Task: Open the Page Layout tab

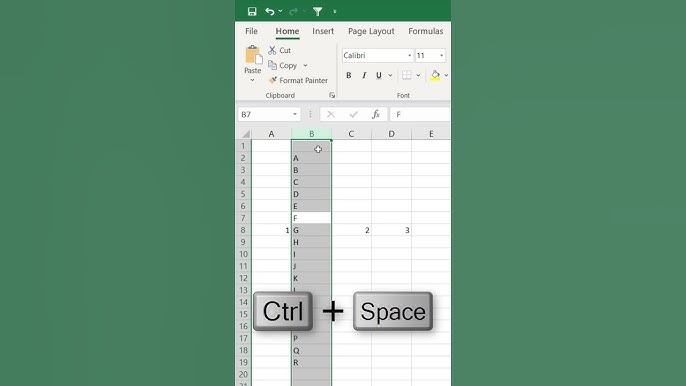Action: (371, 31)
